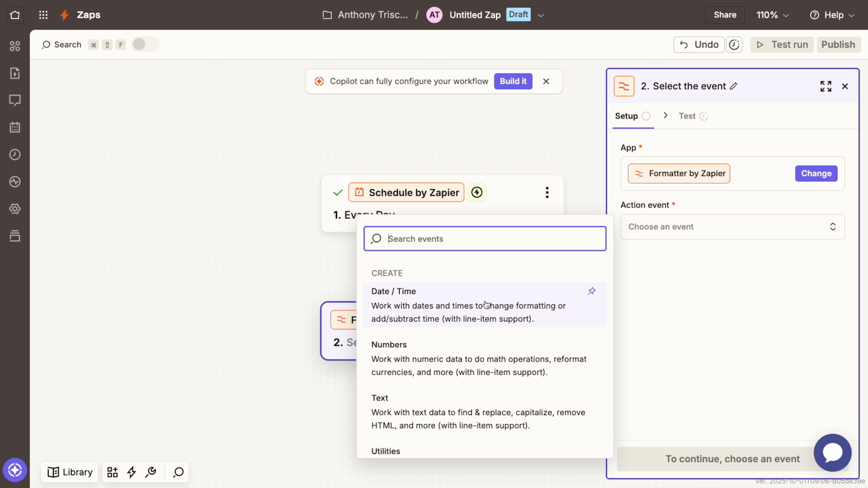Click the folder icon beside Anthony Trisc...

(x=327, y=15)
